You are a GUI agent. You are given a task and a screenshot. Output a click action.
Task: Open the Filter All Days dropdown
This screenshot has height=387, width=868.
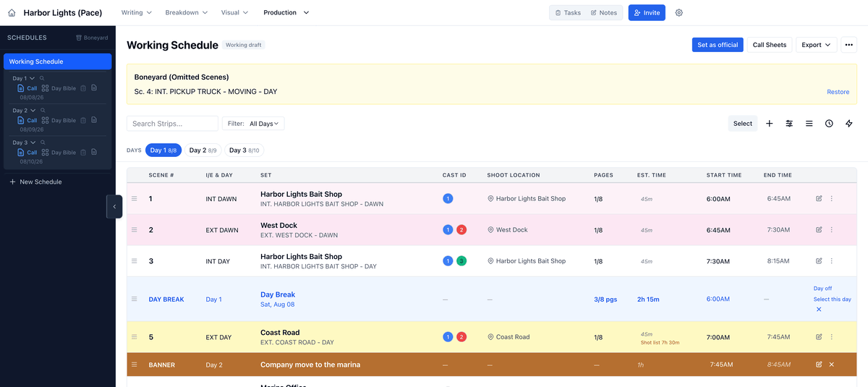[x=253, y=124]
